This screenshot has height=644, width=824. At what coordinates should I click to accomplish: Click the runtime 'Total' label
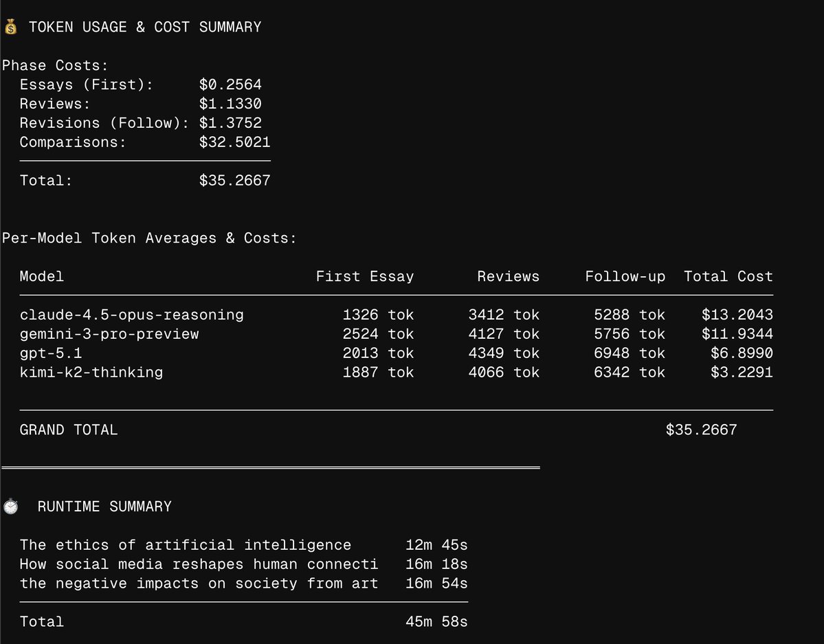[x=41, y=621]
